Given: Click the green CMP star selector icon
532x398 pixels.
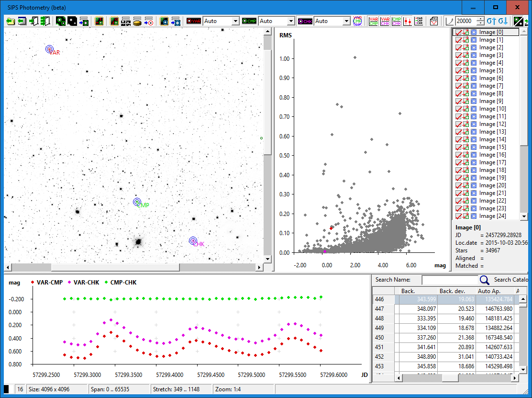Looking at the screenshot, I should (x=249, y=21).
